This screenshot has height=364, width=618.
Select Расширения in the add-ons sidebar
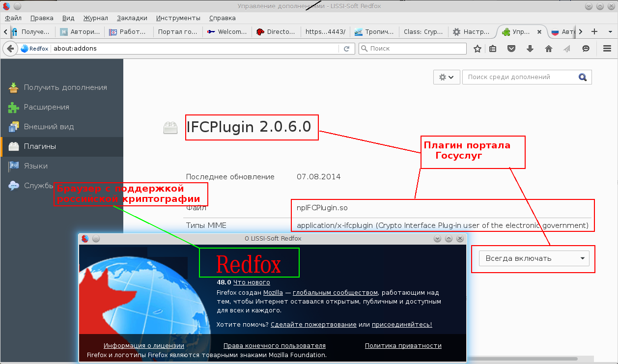(46, 107)
